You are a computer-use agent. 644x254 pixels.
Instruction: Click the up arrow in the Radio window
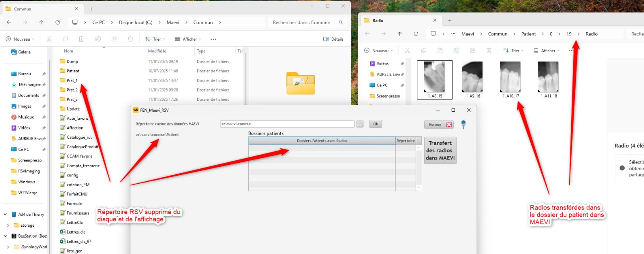[399, 34]
